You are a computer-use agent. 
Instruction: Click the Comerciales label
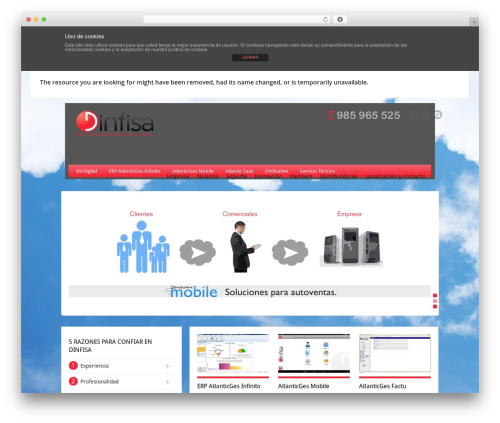coord(240,214)
